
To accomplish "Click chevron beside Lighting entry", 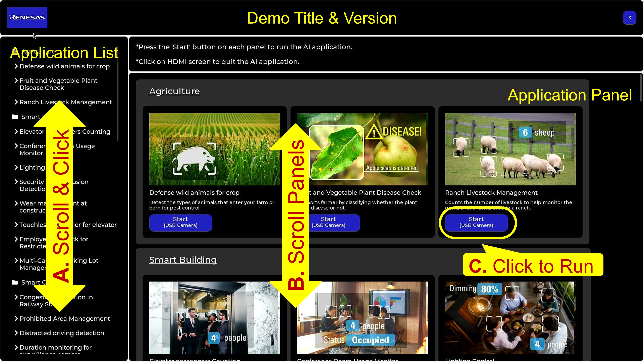I will point(16,167).
